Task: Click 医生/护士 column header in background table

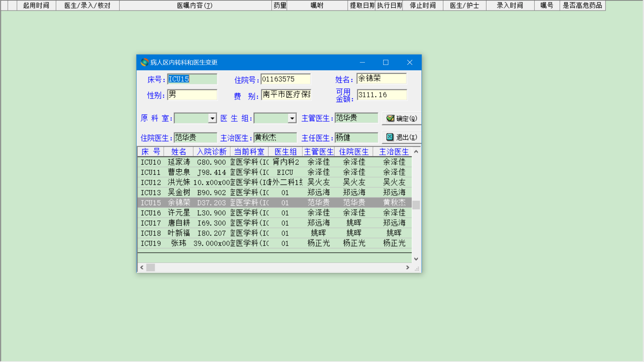Action: [x=465, y=5]
